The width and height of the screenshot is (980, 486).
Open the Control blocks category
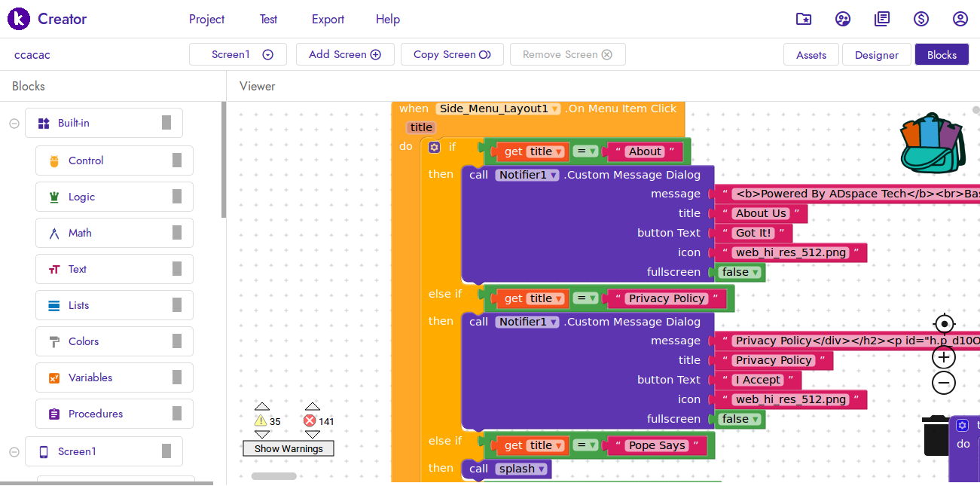[x=114, y=160]
